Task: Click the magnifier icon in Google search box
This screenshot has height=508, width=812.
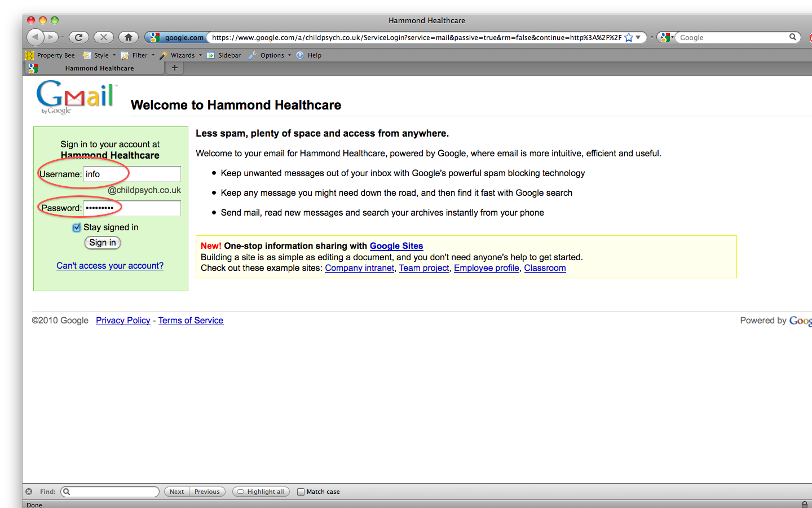Action: pos(793,37)
